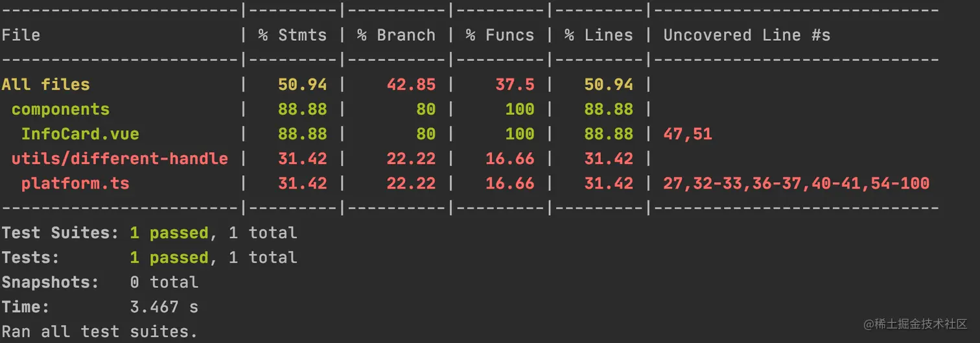Select utils/different-handle % Funcs value 16.66

(510, 159)
